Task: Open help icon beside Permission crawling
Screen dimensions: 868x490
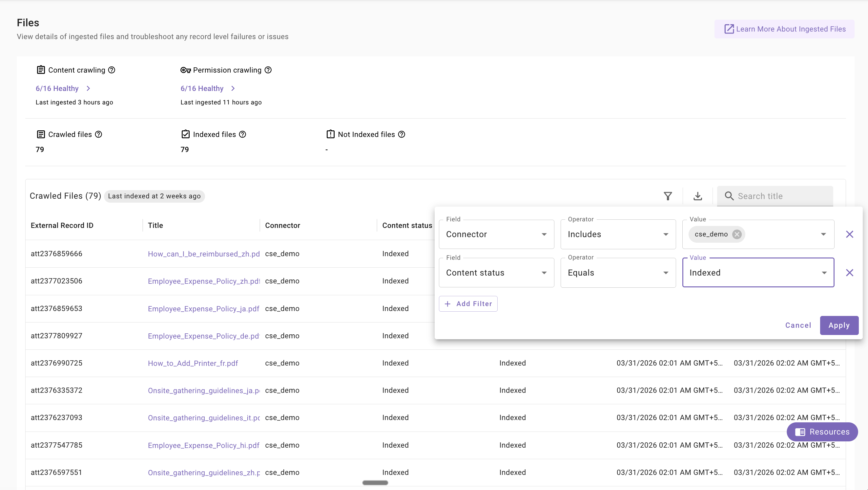Action: point(268,70)
